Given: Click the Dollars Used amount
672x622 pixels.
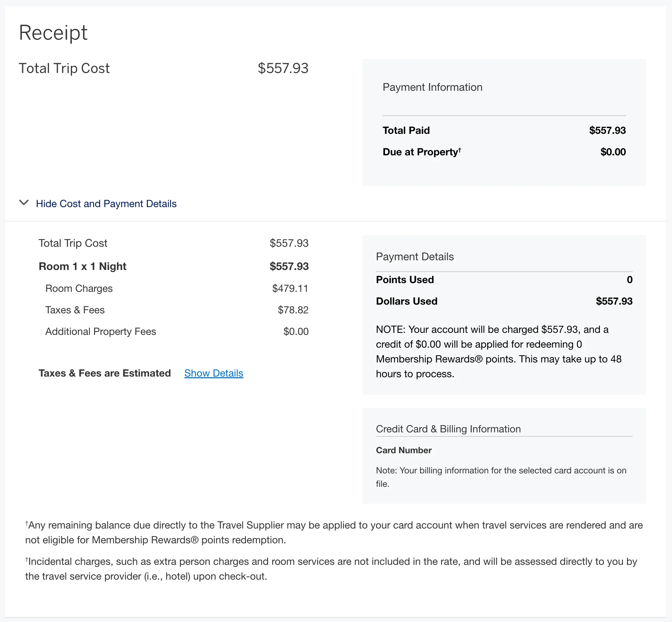Looking at the screenshot, I should pyautogui.click(x=614, y=301).
